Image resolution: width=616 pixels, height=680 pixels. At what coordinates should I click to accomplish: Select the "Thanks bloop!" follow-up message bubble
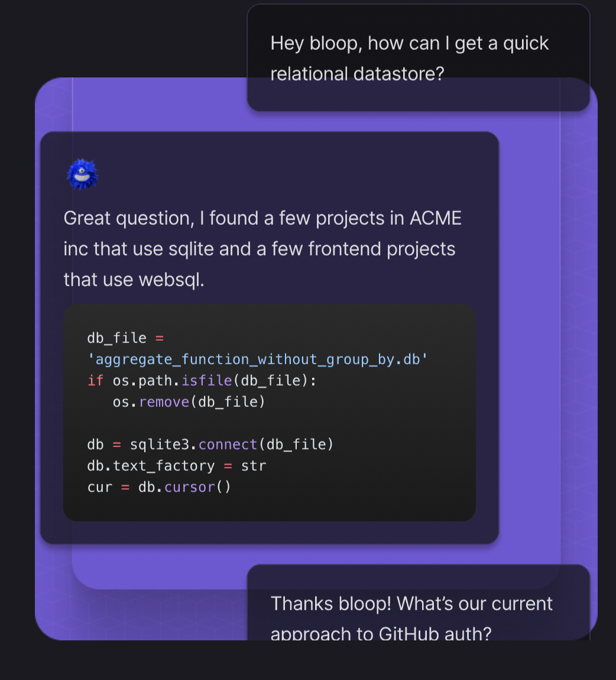coord(418,604)
